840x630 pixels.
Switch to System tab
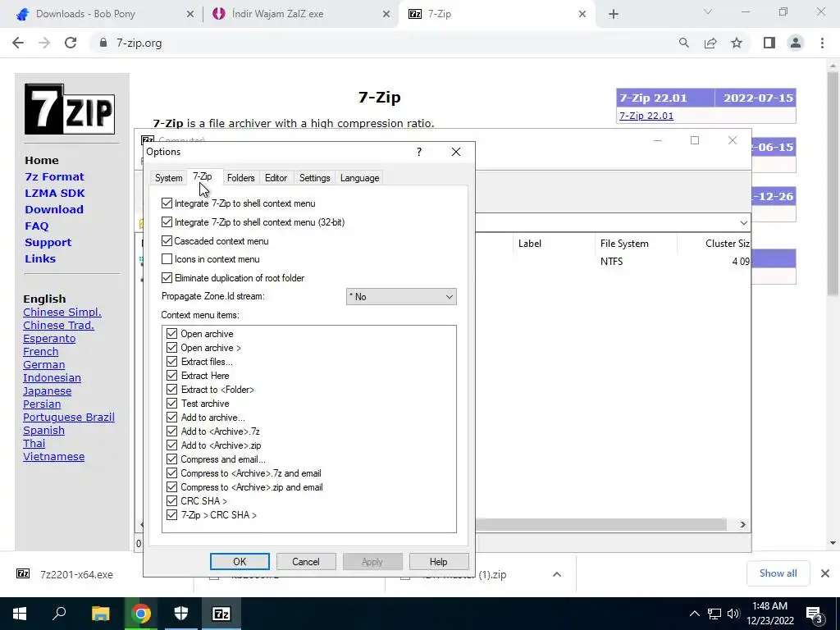(x=169, y=178)
